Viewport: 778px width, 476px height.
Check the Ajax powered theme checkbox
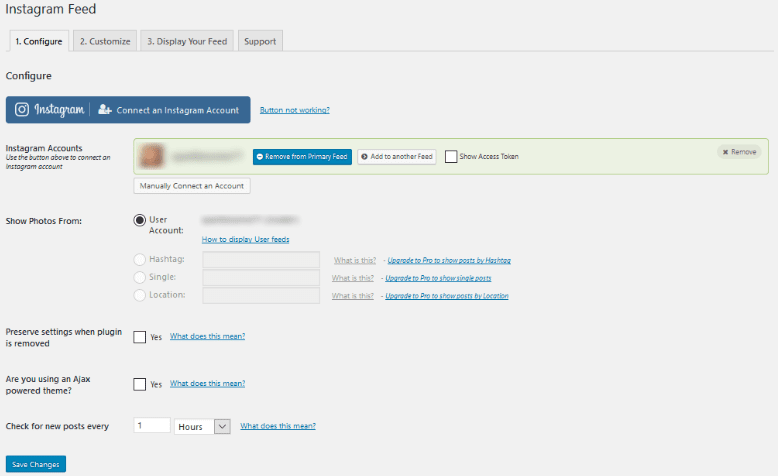(x=139, y=384)
